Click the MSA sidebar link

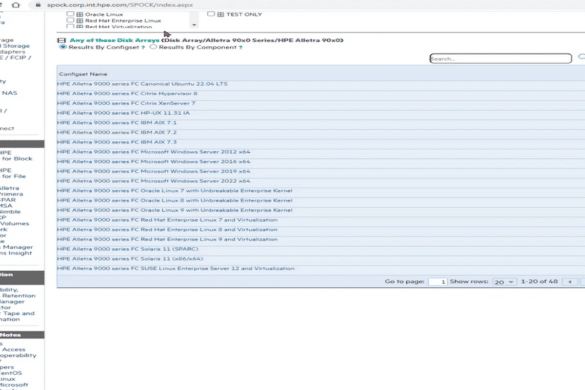(6, 206)
